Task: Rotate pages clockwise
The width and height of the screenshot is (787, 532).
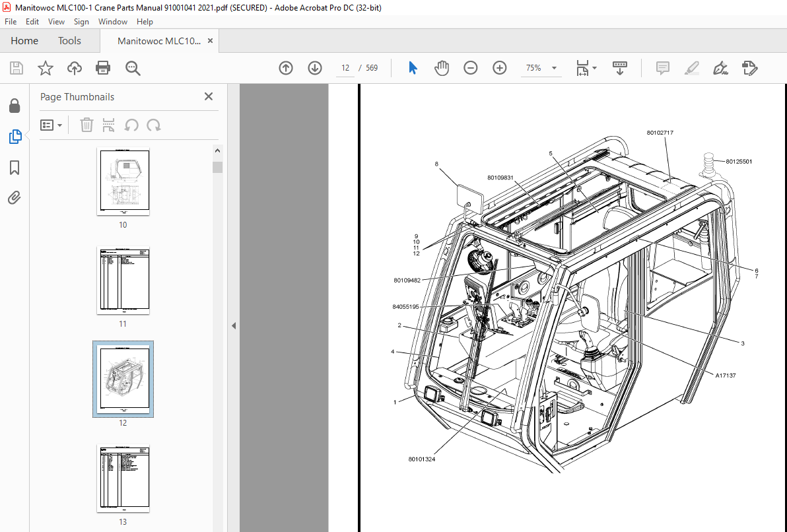Action: 154,125
